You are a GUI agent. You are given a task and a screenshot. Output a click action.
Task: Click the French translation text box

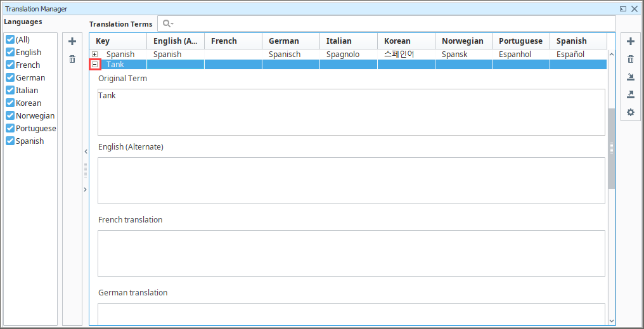click(351, 254)
